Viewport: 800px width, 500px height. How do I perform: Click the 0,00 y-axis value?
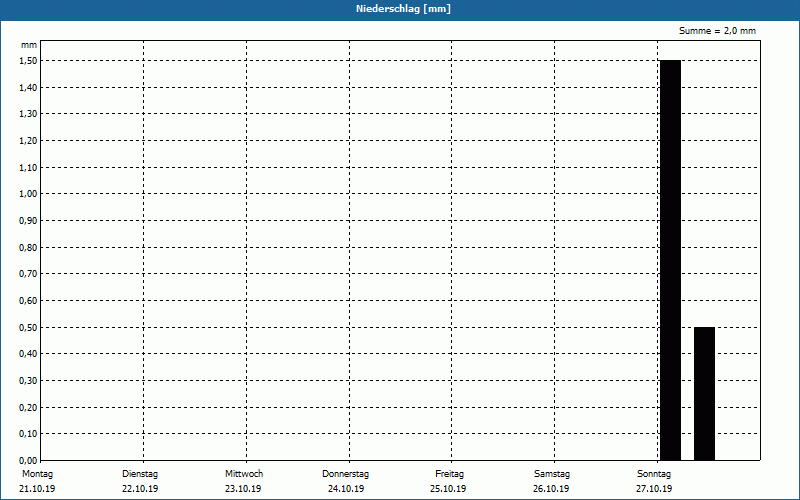click(28, 461)
